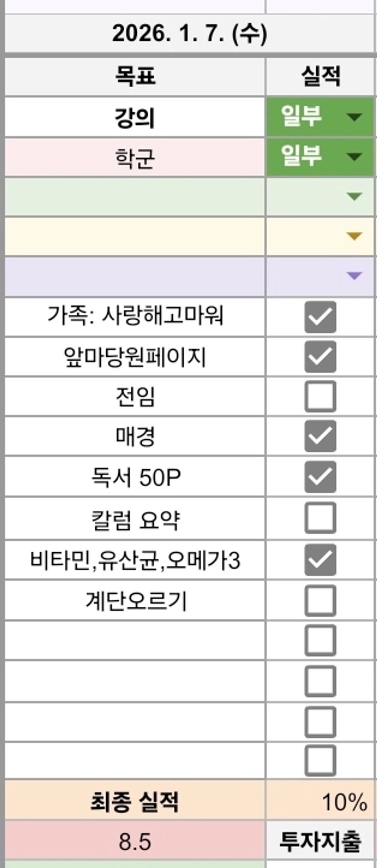Check the 전임 checkbox

(x=320, y=396)
